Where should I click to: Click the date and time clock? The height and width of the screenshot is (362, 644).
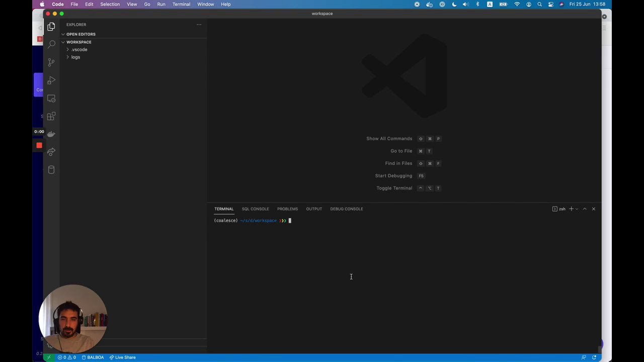(587, 5)
